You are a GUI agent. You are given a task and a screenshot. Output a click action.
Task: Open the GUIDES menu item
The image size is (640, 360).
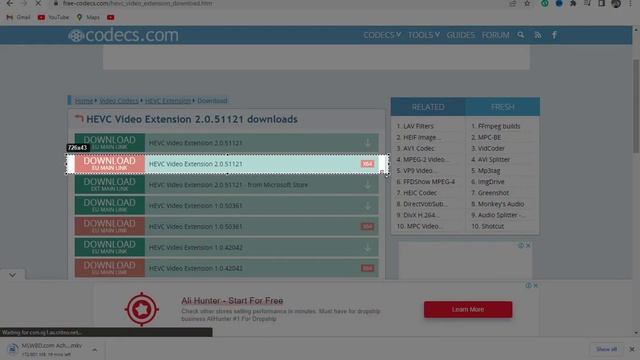pyautogui.click(x=461, y=35)
